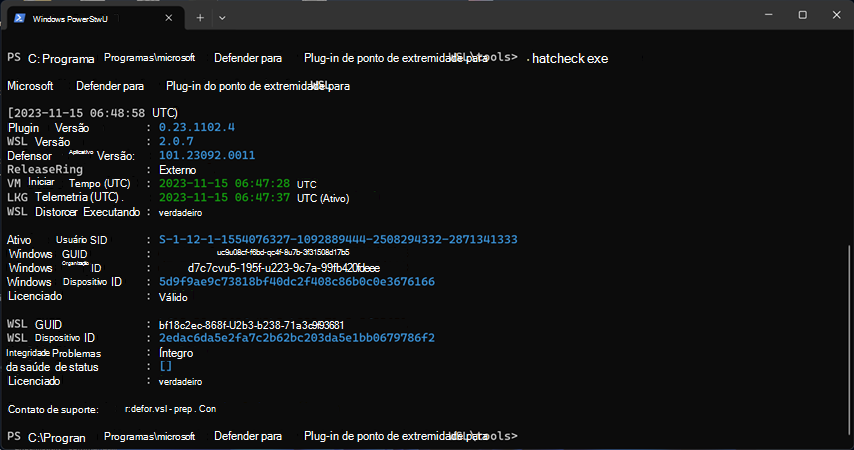
Task: Click the empty brackets health issues value
Action: (166, 367)
